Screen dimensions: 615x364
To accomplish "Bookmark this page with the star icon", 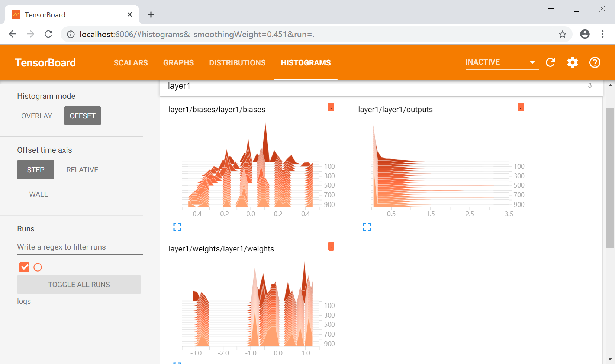I will [x=563, y=34].
